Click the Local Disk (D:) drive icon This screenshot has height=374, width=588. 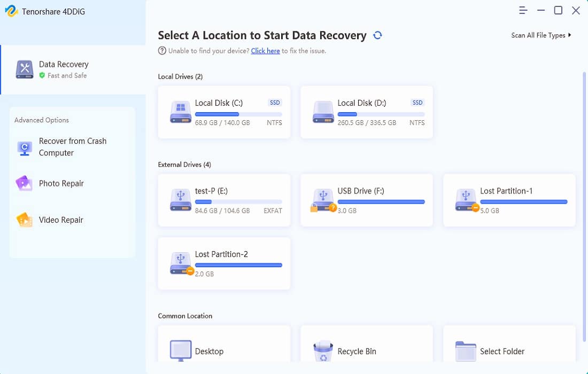point(323,112)
